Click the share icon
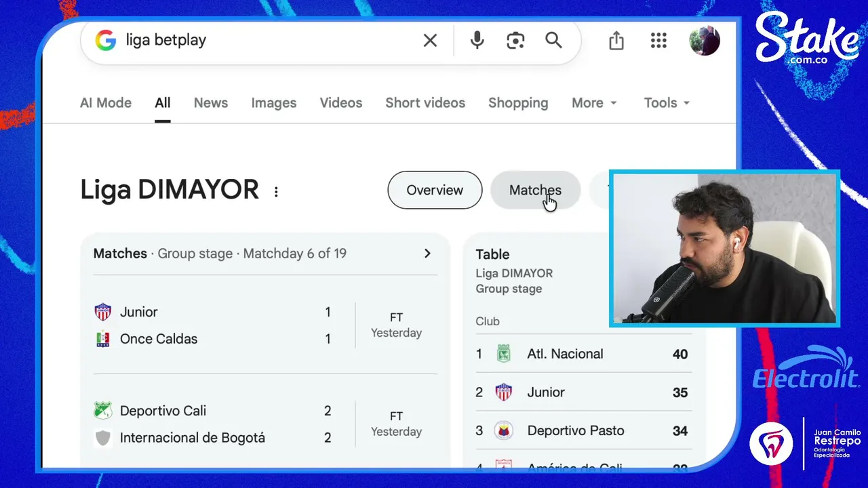The width and height of the screenshot is (868, 488). [x=616, y=41]
